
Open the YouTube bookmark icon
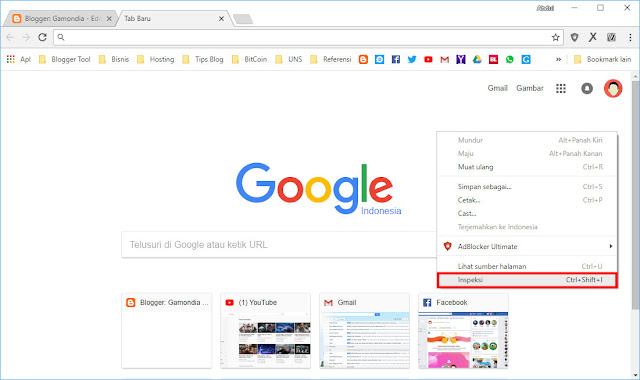tap(428, 59)
